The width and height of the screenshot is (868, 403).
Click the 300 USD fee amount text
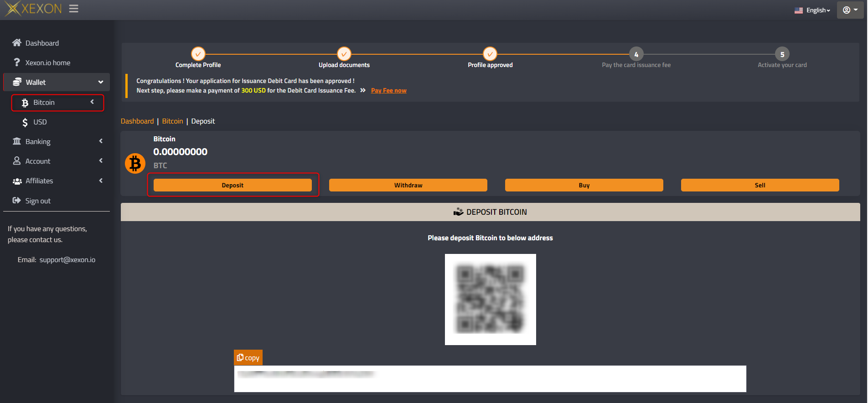253,90
